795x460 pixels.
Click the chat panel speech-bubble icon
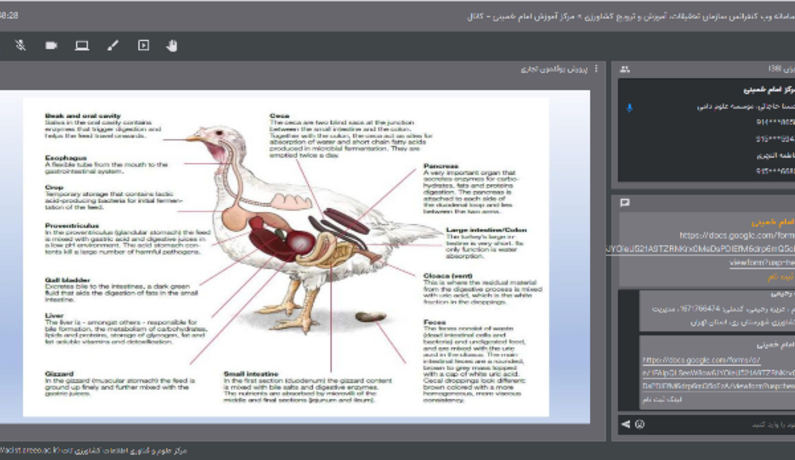click(625, 203)
